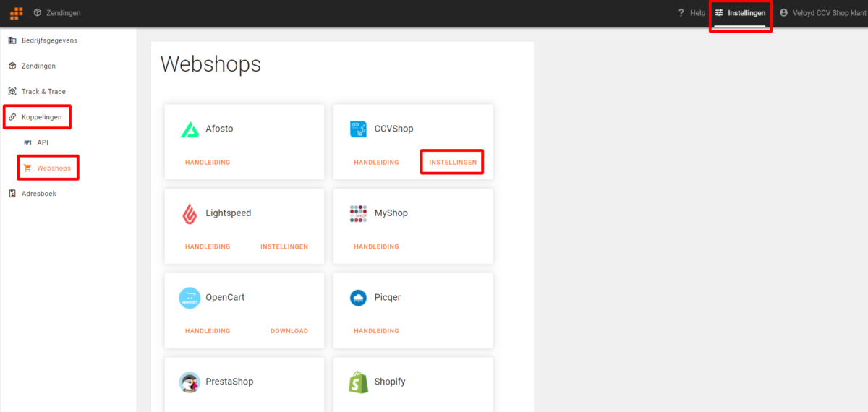Click the Adresboek contact book icon
868x412 pixels.
[x=12, y=194]
